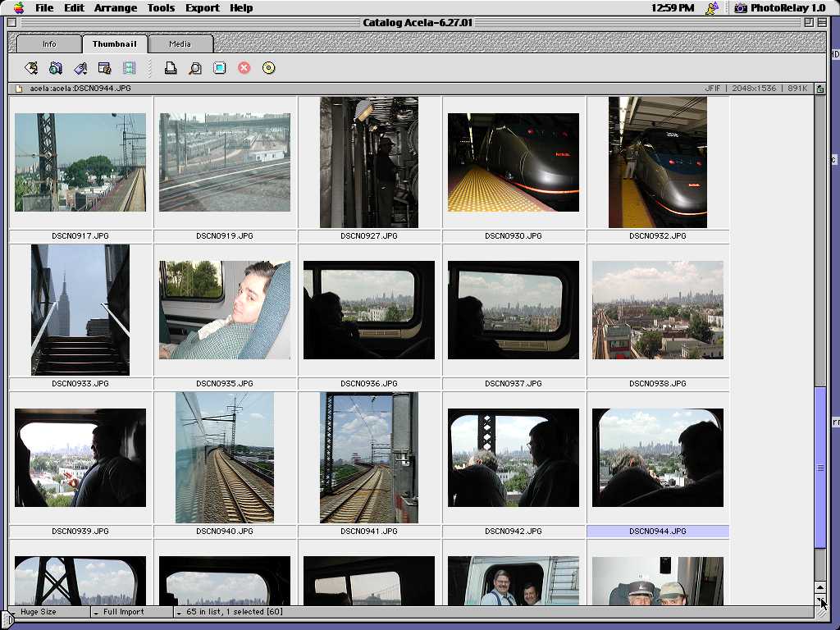The image size is (840, 630).
Task: Click the folder with arrow toolbar icon
Action: click(56, 68)
